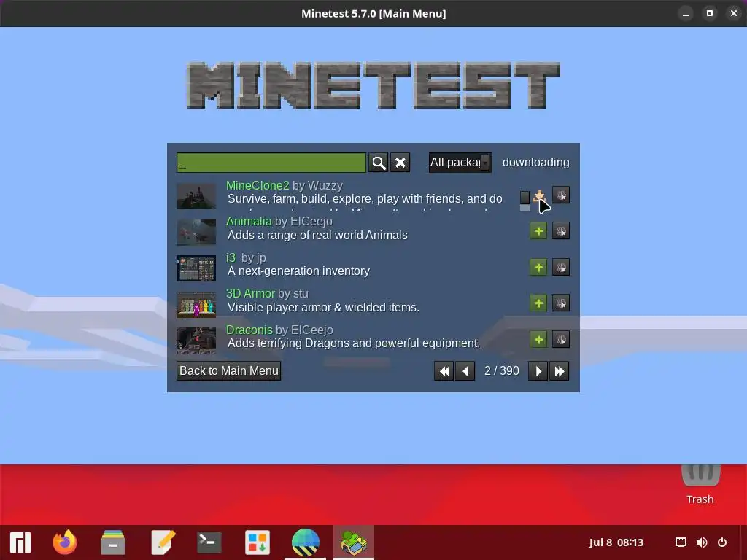Viewport: 747px width, 560px height.
Task: Open the terminal from the taskbar
Action: click(209, 542)
